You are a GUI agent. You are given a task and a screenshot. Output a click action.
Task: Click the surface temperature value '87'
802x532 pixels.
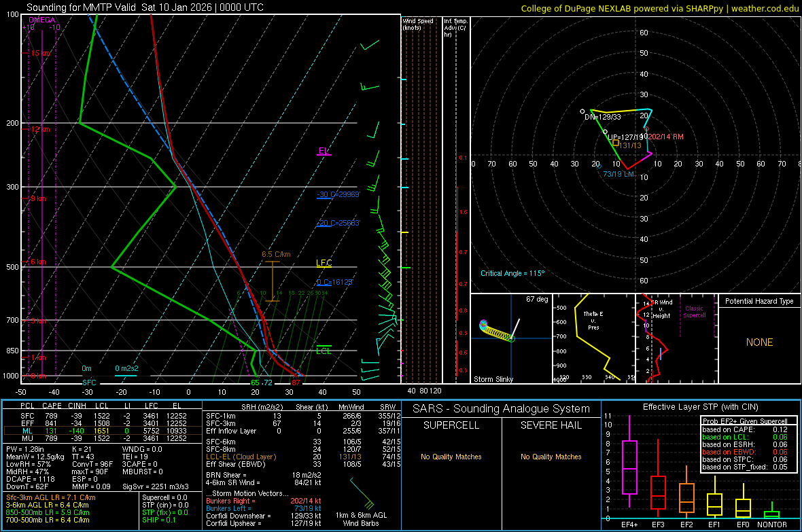[x=296, y=383]
